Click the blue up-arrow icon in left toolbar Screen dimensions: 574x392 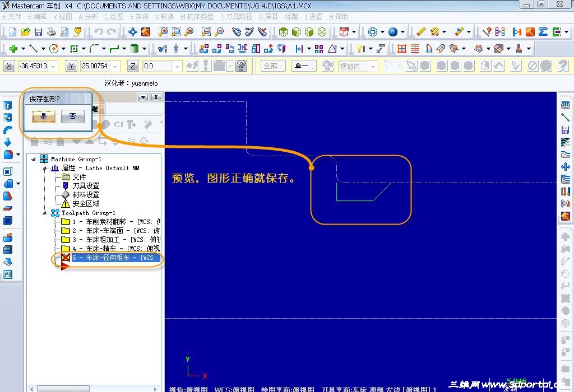coord(7,105)
